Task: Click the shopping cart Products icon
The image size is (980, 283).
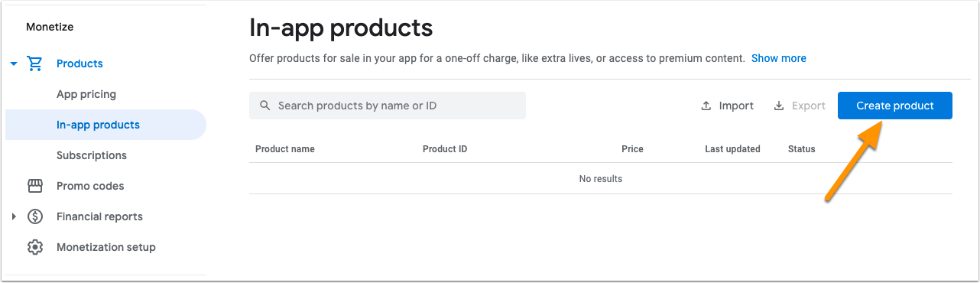Action: (34, 63)
